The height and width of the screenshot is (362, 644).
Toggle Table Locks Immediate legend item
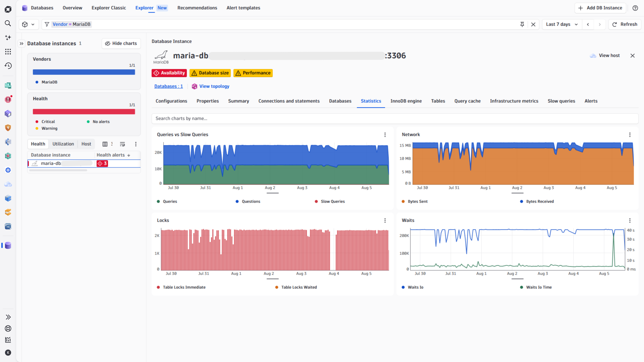tap(181, 287)
